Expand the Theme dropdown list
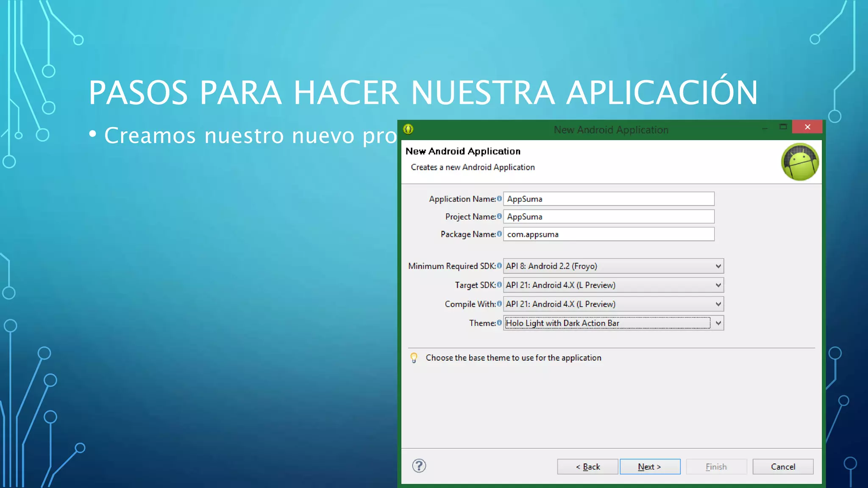Viewport: 868px width, 488px height. (x=718, y=323)
